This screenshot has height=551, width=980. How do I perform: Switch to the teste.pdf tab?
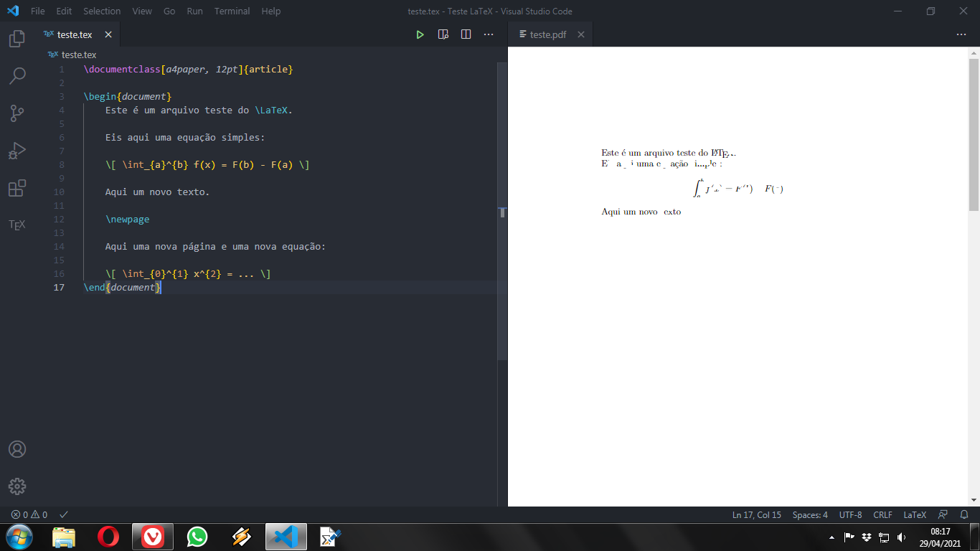pos(547,34)
